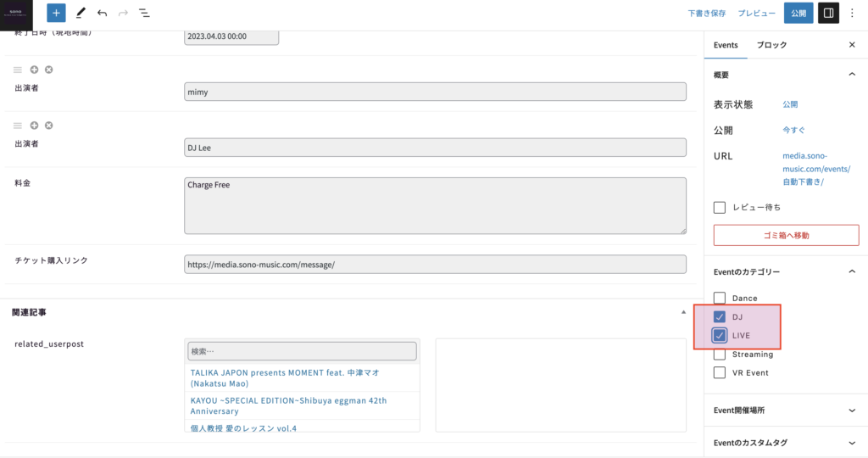This screenshot has height=458, width=868.
Task: Select the pencil tools icon
Action: click(x=81, y=13)
